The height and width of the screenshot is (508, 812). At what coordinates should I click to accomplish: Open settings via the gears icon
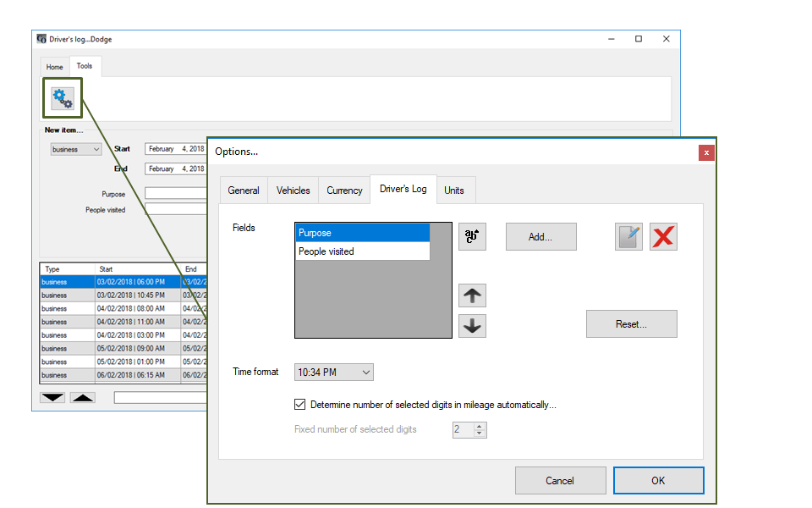point(63,98)
